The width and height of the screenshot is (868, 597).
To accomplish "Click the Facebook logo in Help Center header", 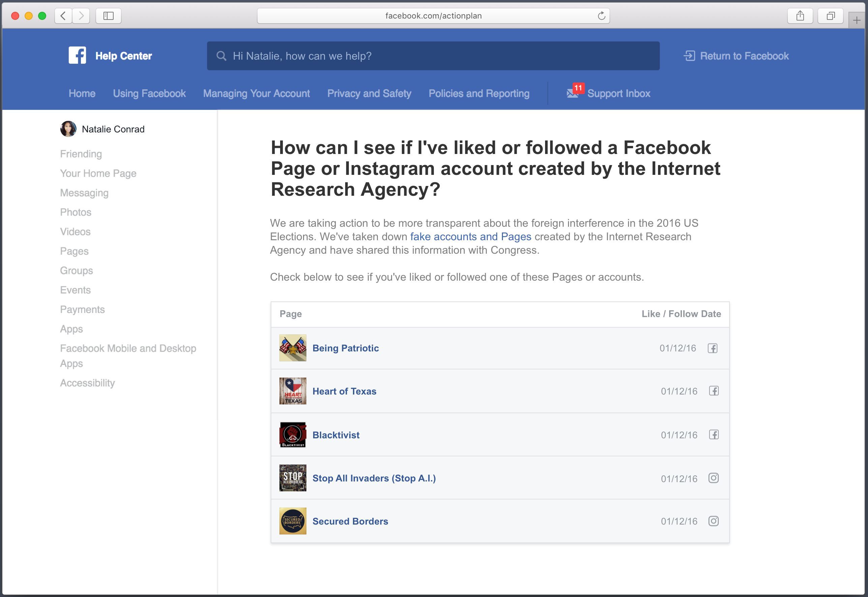I will point(77,55).
